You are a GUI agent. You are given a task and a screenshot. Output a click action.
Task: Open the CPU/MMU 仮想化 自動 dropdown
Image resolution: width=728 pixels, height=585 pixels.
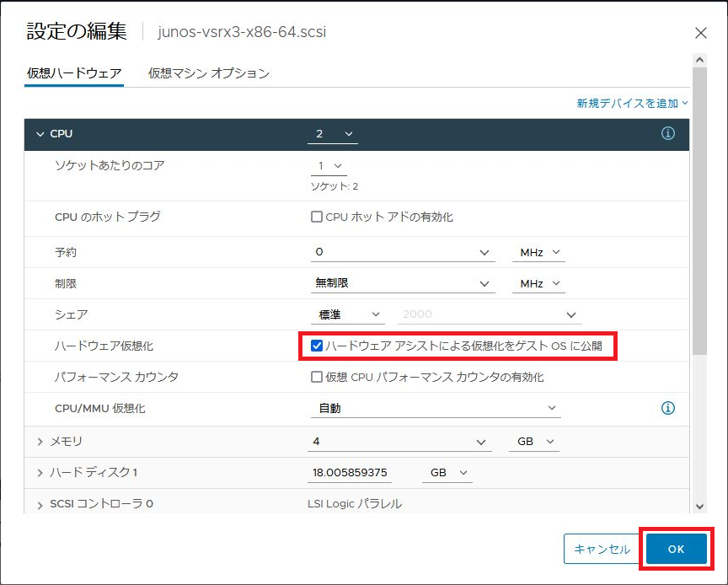(435, 408)
